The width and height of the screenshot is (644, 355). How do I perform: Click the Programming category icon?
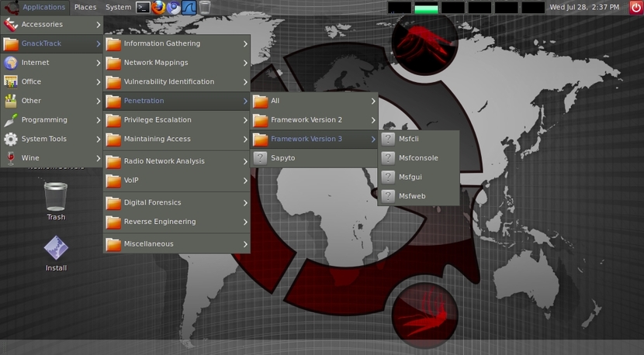click(11, 120)
